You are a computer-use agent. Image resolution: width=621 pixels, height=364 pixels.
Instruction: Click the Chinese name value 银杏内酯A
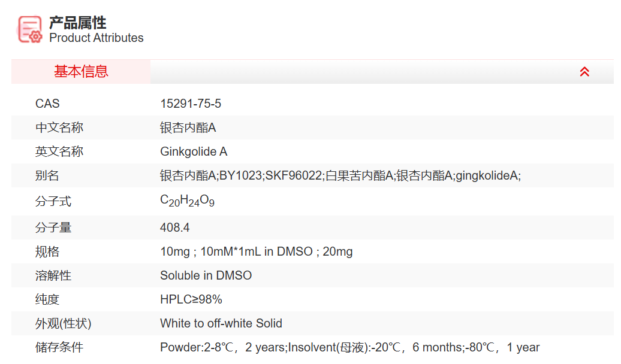188,128
